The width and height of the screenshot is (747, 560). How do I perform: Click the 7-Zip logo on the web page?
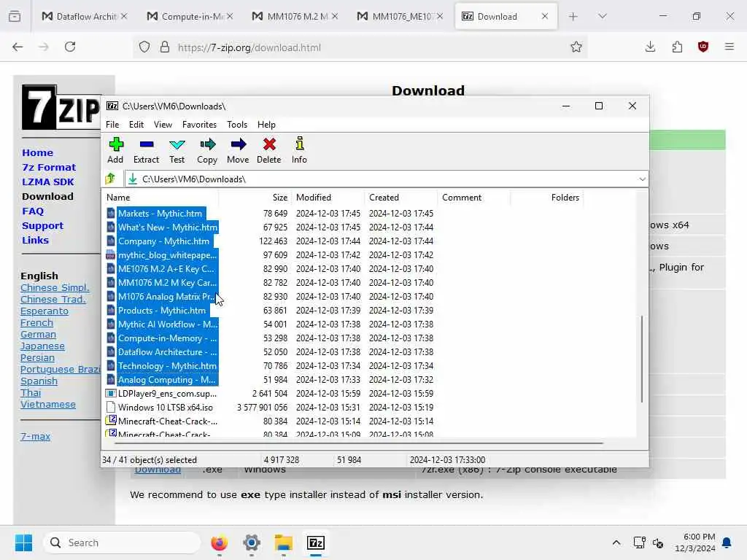click(x=61, y=107)
